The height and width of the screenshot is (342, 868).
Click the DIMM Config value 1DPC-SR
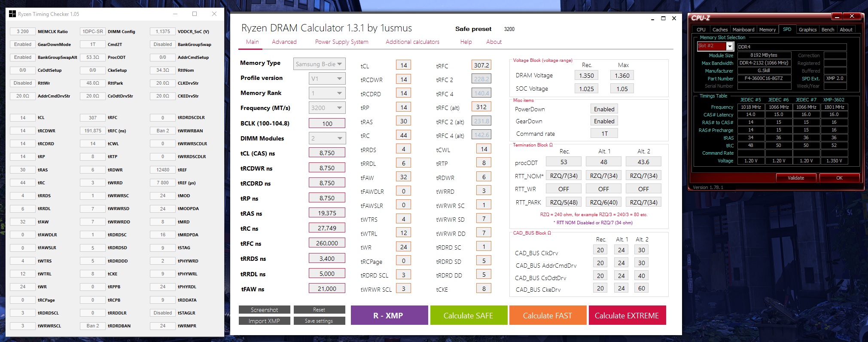(93, 31)
